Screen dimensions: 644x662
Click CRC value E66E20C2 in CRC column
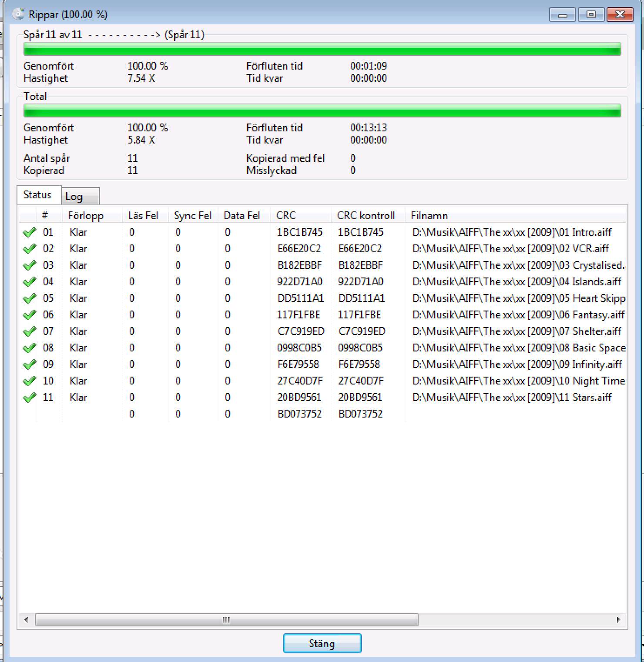[299, 249]
